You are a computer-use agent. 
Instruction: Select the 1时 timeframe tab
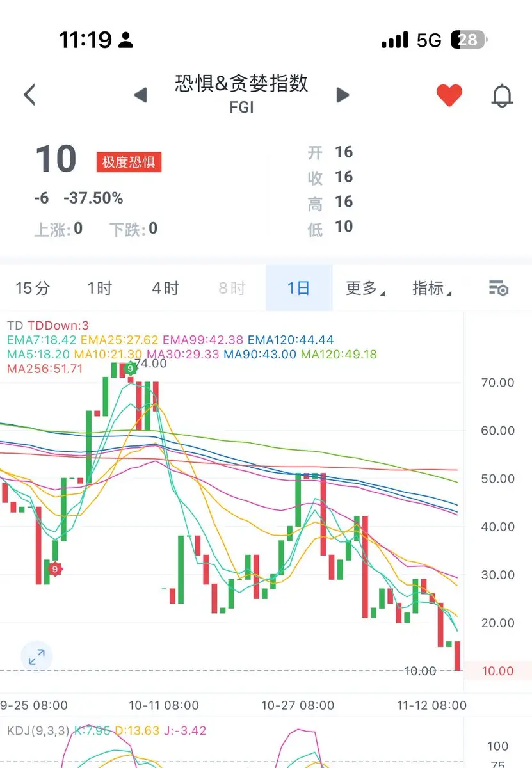(100, 288)
